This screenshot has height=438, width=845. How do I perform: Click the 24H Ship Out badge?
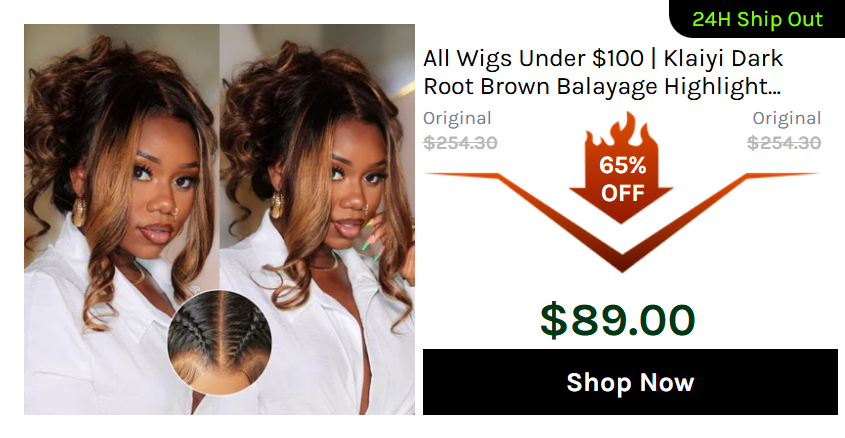click(x=757, y=19)
